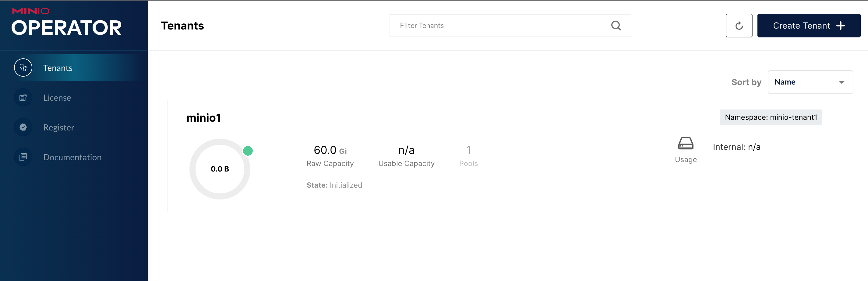Image resolution: width=868 pixels, height=281 pixels.
Task: Click the Namespace: minio-tenant1 label
Action: 771,117
